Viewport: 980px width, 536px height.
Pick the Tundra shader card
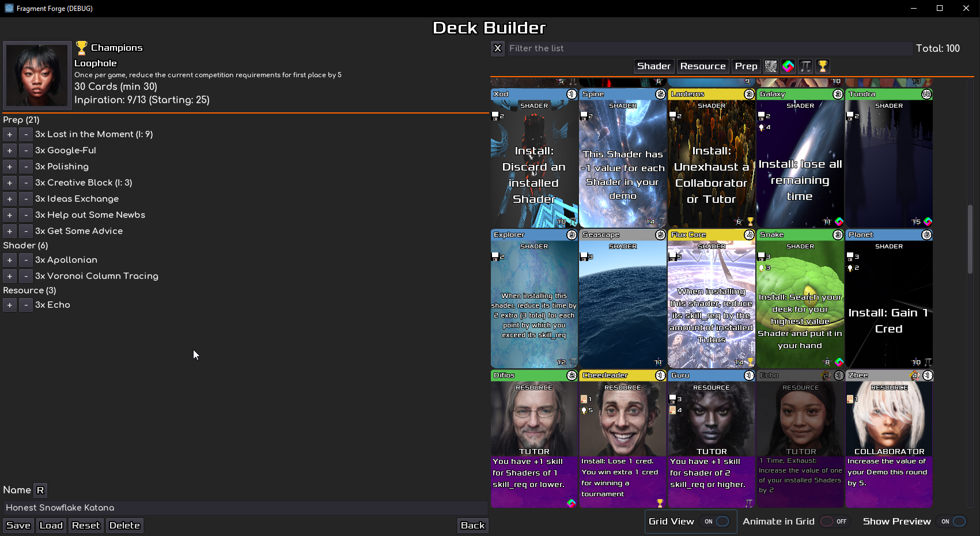click(889, 158)
